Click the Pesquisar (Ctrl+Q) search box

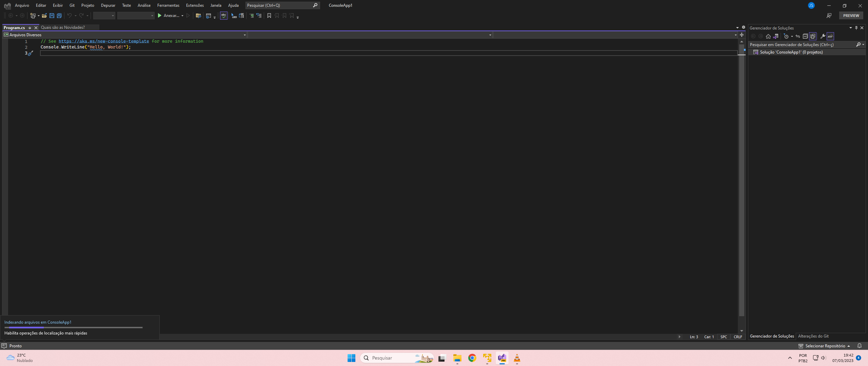[279, 5]
